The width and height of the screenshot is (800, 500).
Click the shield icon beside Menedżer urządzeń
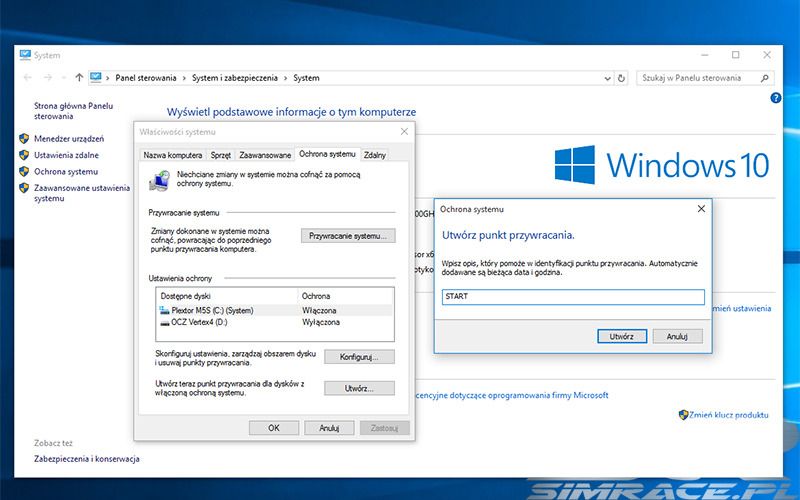23,139
